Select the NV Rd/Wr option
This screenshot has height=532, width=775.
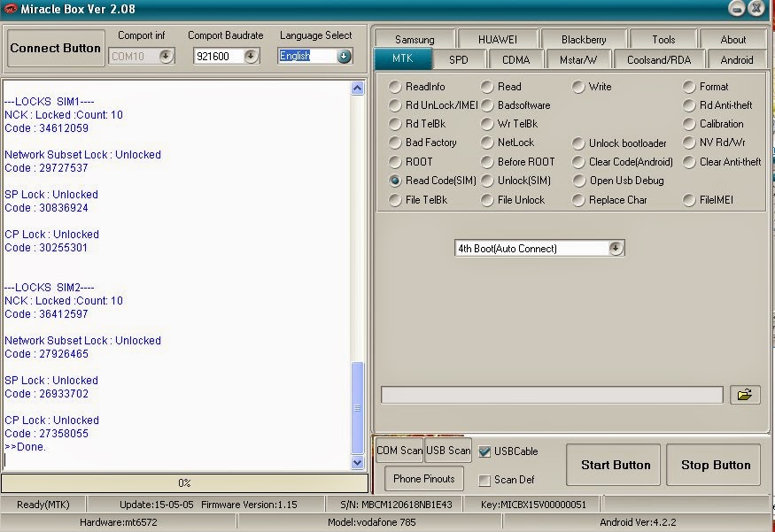tap(689, 143)
